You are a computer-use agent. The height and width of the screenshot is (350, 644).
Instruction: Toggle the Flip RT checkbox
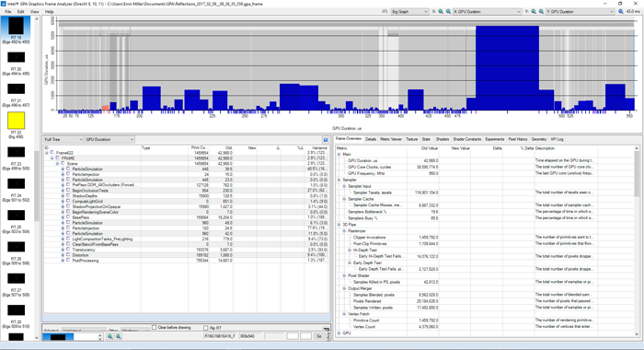[x=206, y=328]
